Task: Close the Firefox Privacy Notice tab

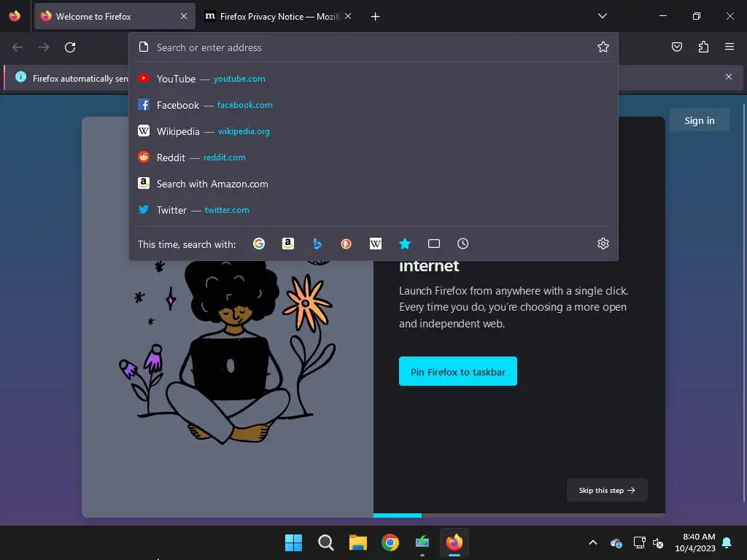Action: click(x=348, y=16)
